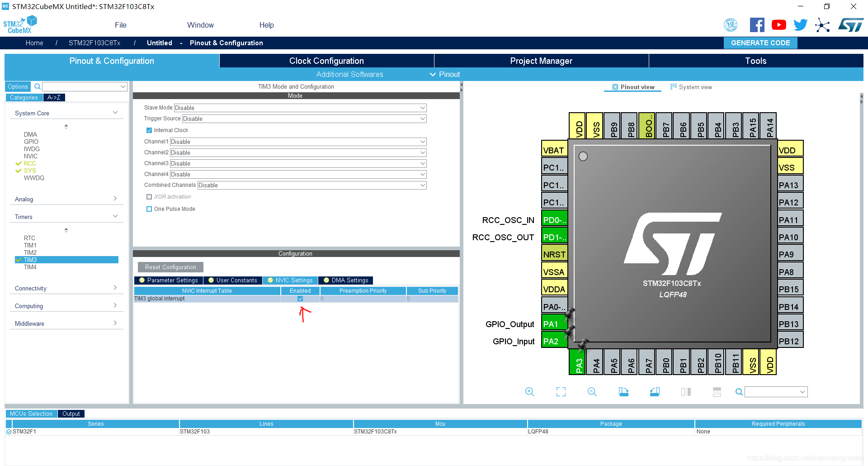
Task: Zoom out of the pinout view
Action: 592,392
